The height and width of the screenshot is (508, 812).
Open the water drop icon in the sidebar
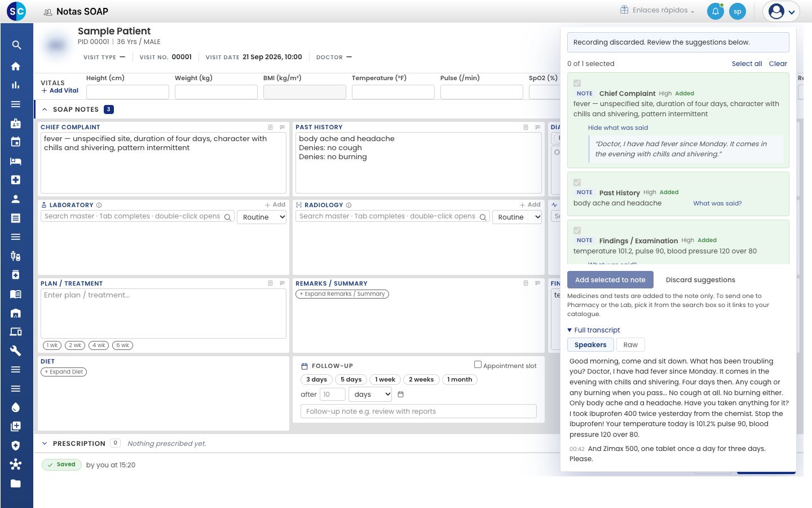coord(16,408)
